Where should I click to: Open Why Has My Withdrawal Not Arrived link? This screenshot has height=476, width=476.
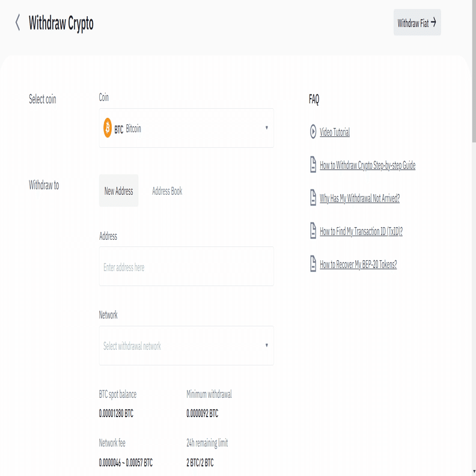tap(359, 198)
